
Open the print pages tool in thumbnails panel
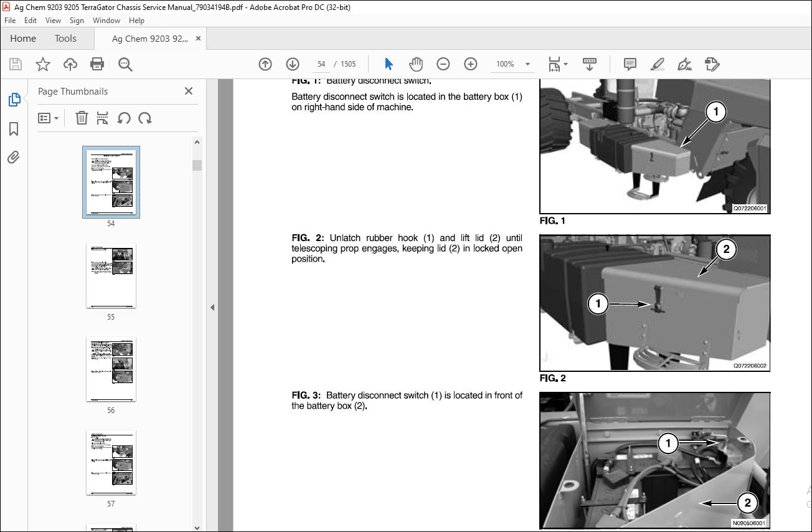click(x=103, y=118)
